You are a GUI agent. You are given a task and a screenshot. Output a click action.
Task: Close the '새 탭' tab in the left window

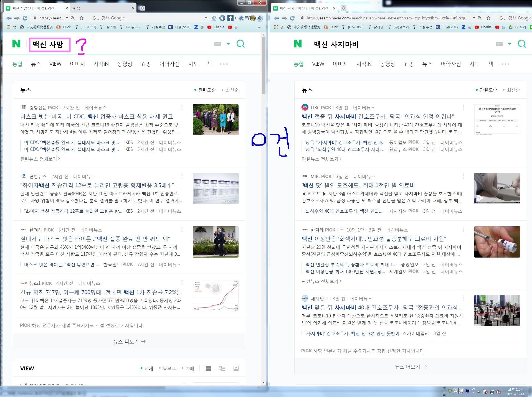pyautogui.click(x=133, y=8)
